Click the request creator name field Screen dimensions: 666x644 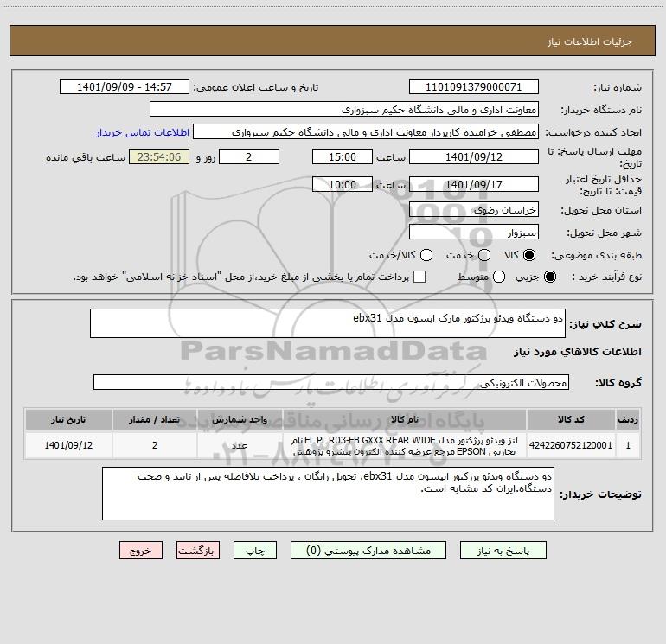pyautogui.click(x=366, y=132)
